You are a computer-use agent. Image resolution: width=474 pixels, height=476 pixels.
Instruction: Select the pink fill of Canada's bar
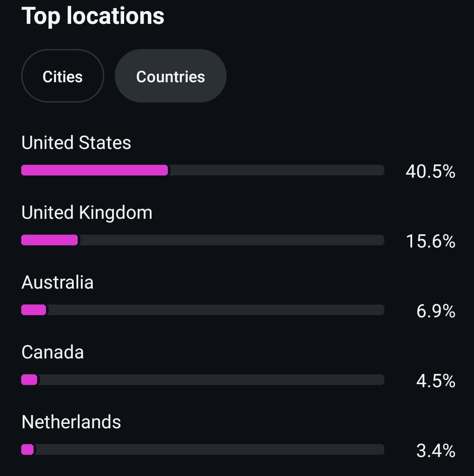[x=29, y=380]
